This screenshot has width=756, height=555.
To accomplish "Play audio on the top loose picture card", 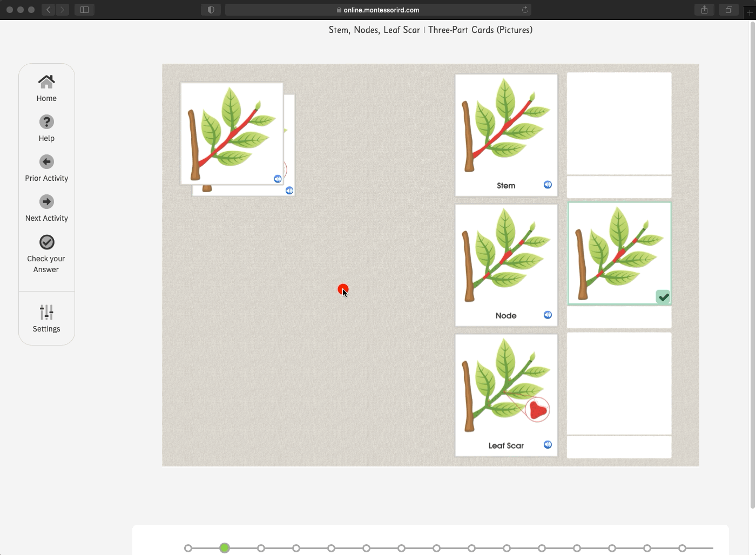I will 278,179.
